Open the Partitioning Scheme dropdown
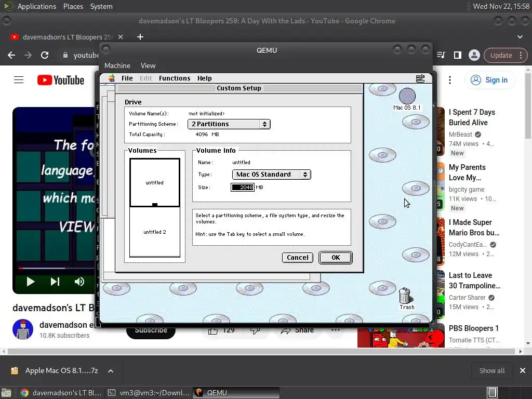The image size is (532, 399). (229, 124)
